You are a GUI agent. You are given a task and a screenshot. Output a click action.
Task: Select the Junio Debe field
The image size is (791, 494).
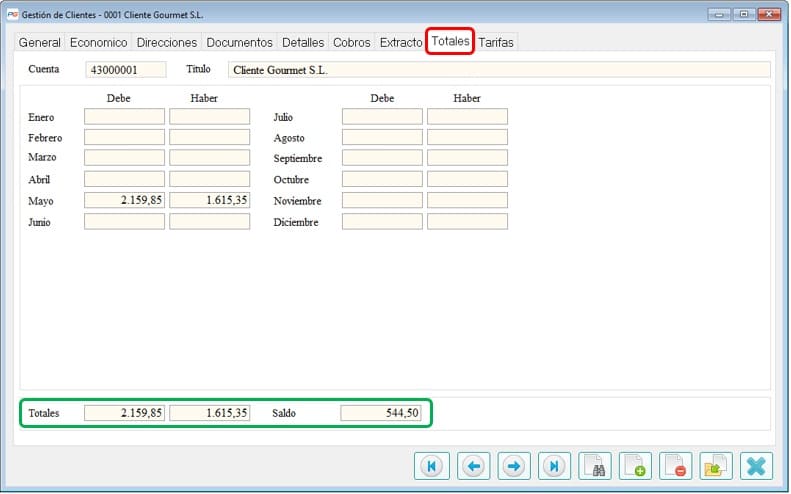click(x=124, y=222)
